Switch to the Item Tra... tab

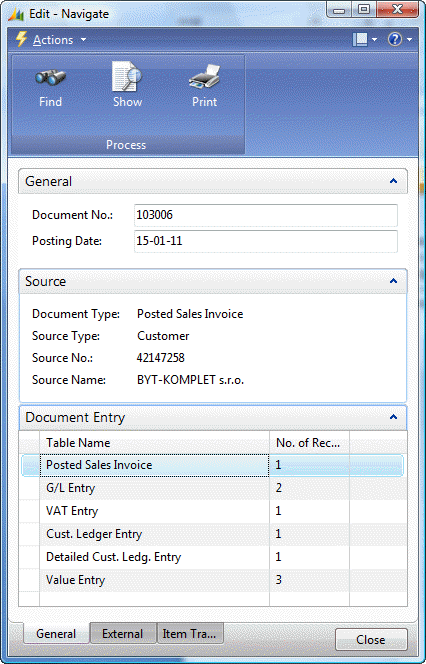coord(190,634)
